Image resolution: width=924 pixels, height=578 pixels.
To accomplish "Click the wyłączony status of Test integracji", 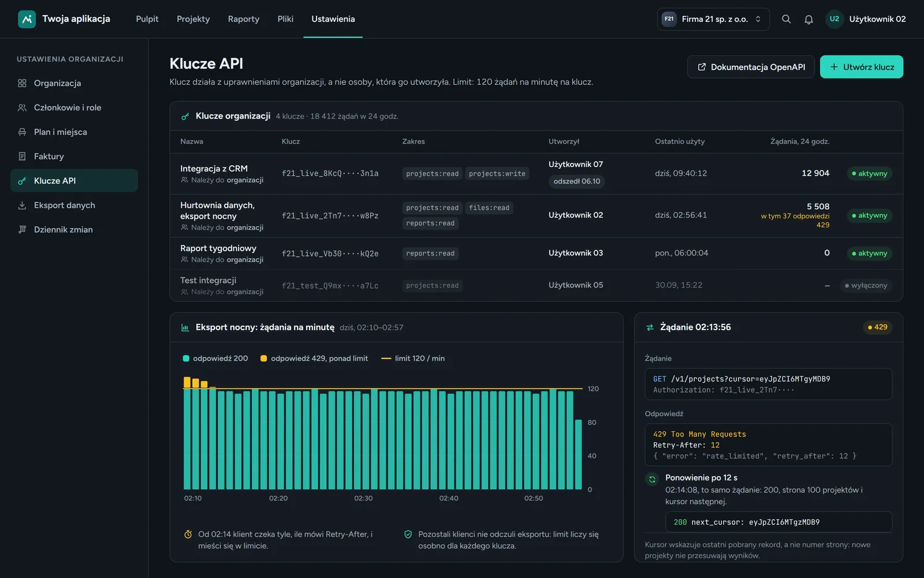I will [866, 286].
